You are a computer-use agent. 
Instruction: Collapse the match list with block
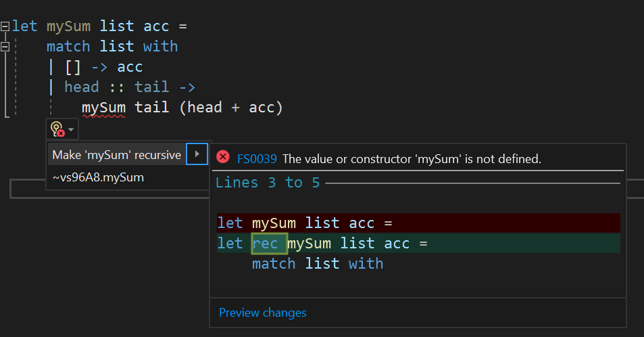click(5, 47)
